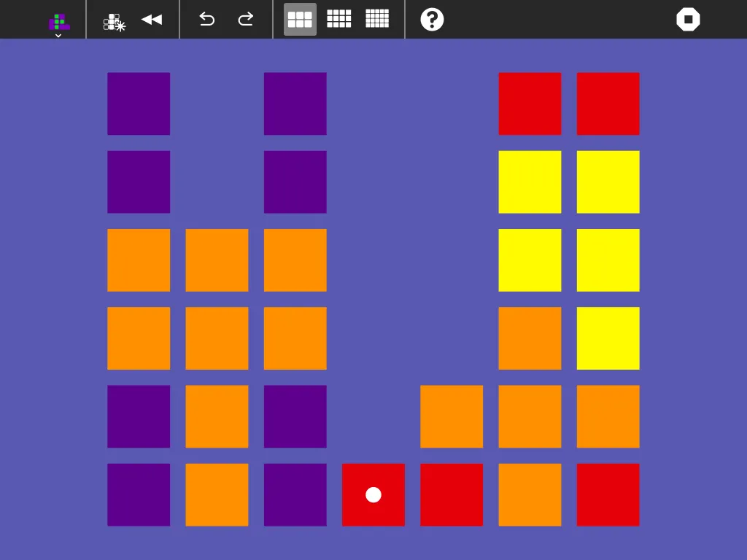Select the smallest grid size option
This screenshot has width=747, height=560.
click(x=300, y=20)
